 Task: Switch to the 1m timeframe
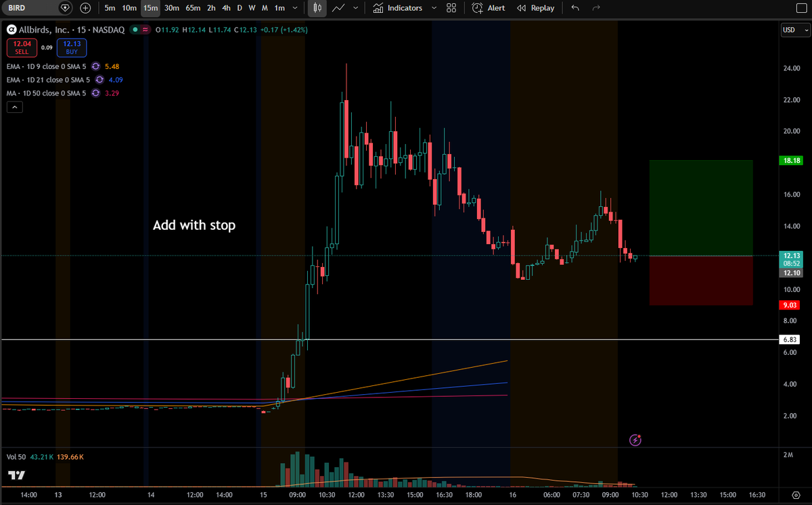tap(279, 8)
